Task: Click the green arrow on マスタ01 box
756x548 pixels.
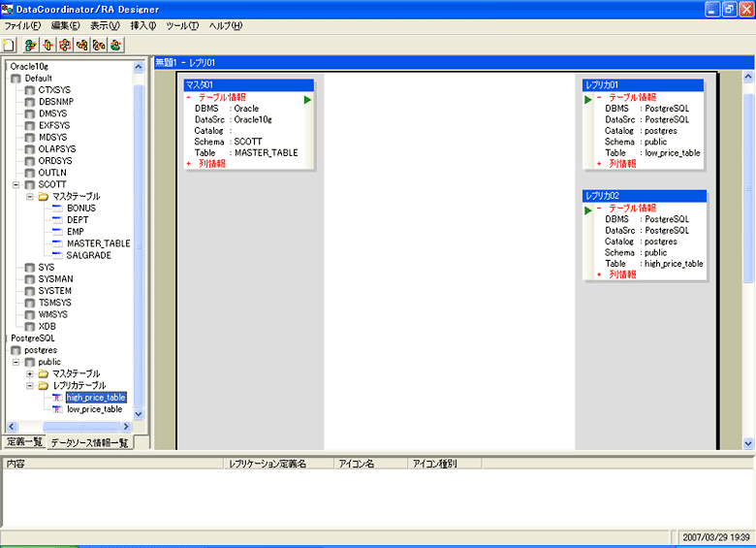Action: pyautogui.click(x=307, y=100)
